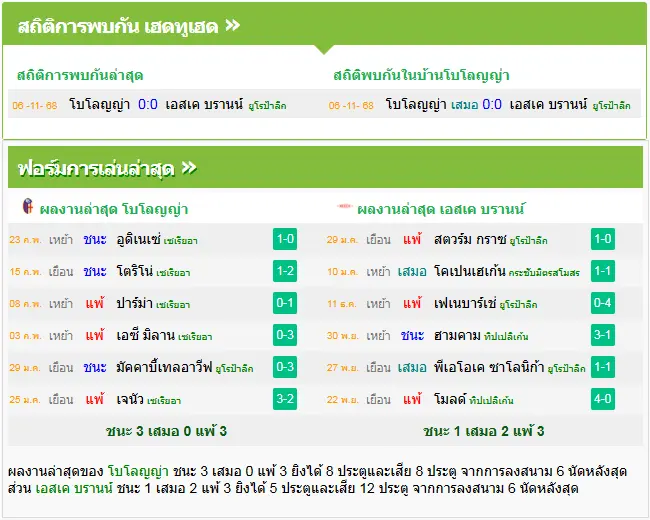Click the ผลงานล่าสุด โบโลญญ่า heading
650x520 pixels.
pos(114,209)
